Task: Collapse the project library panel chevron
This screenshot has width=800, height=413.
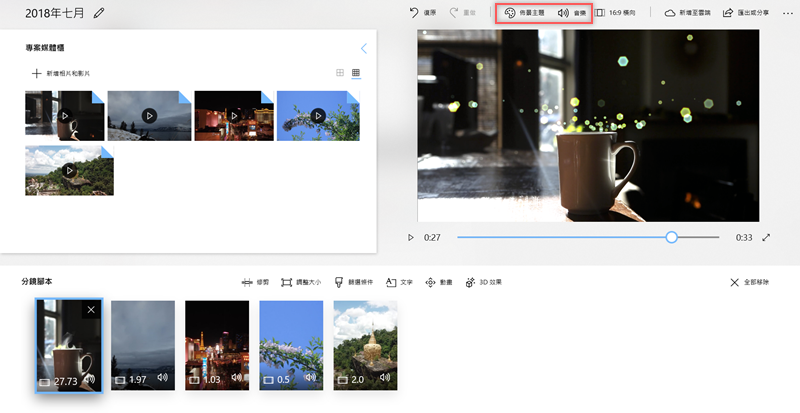Action: tap(364, 48)
